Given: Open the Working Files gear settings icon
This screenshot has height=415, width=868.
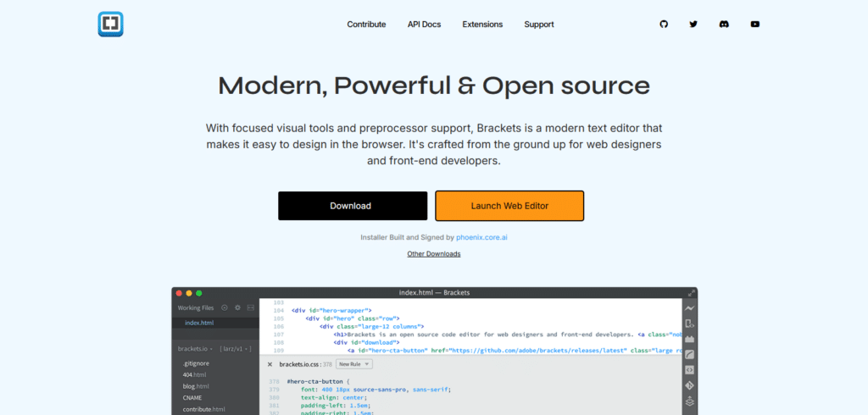Looking at the screenshot, I should [237, 307].
